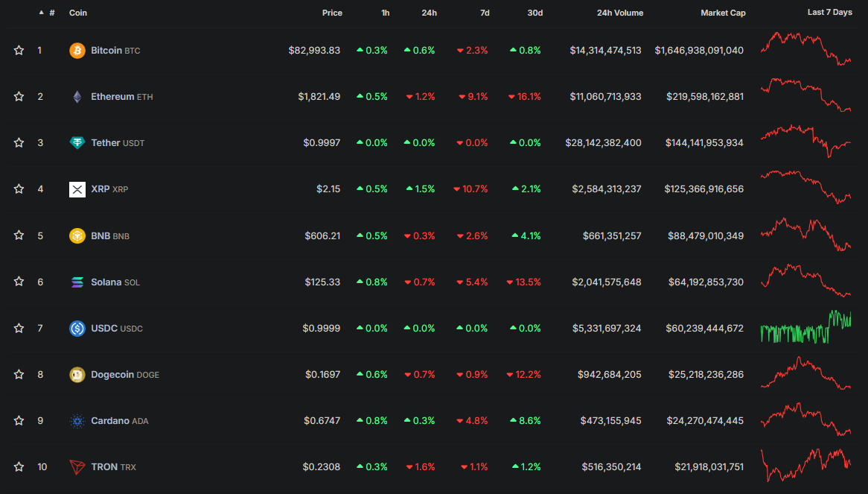This screenshot has width=868, height=494.
Task: Click Bitcoin price $82,993.83
Action: (314, 51)
